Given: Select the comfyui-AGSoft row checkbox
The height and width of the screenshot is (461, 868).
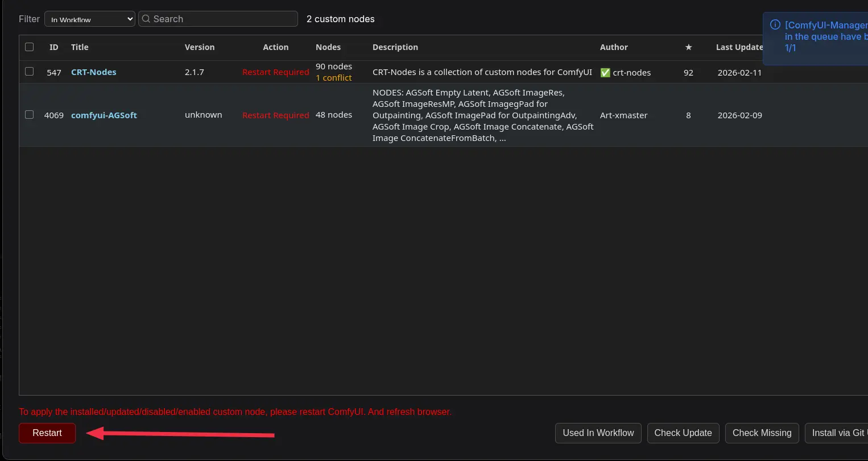Looking at the screenshot, I should point(30,115).
